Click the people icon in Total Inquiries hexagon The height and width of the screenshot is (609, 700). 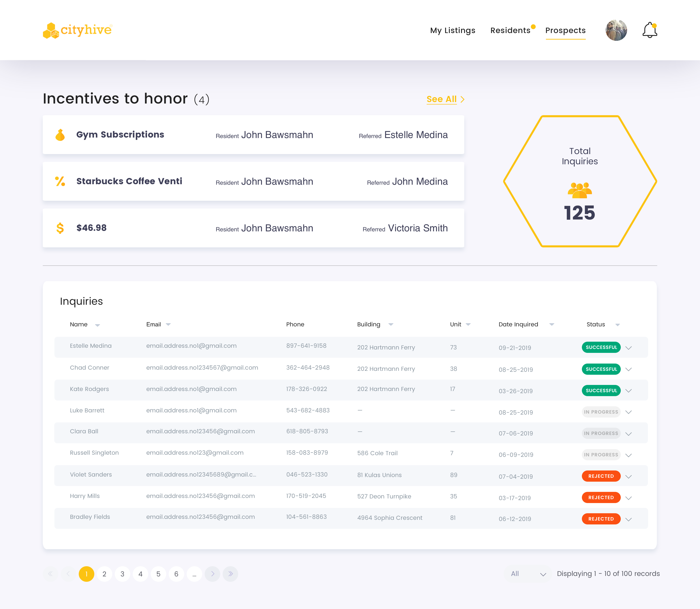[579, 190]
